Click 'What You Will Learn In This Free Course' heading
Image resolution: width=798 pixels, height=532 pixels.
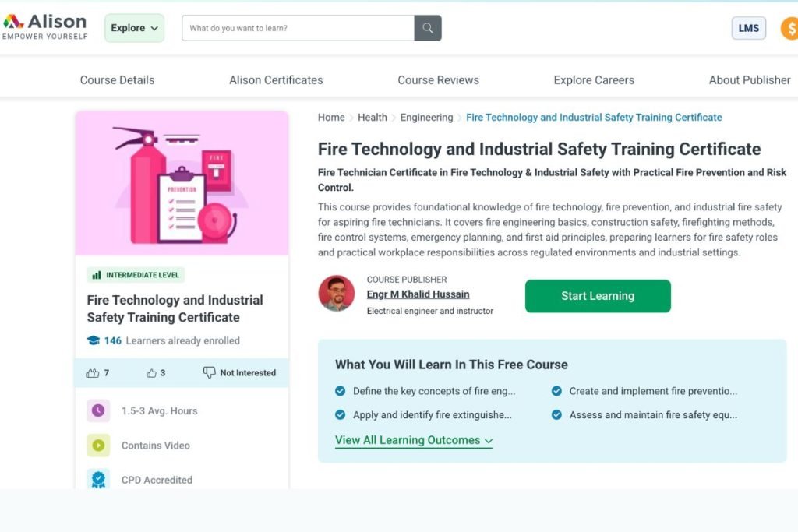pyautogui.click(x=451, y=365)
